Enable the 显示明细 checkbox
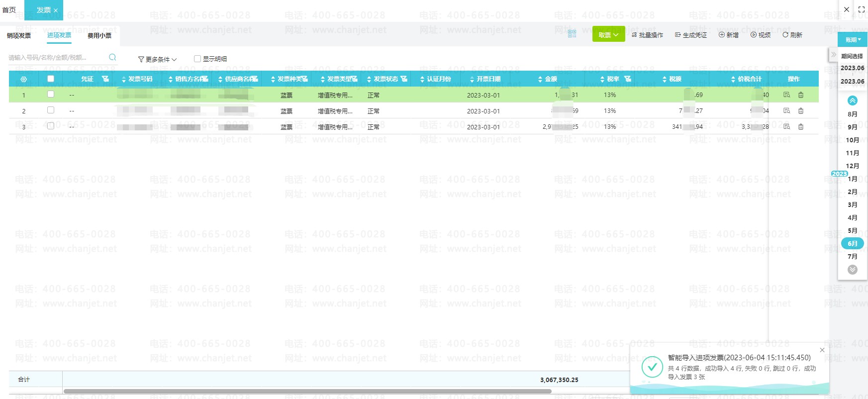Screen dimensions: 868x399 [x=197, y=59]
